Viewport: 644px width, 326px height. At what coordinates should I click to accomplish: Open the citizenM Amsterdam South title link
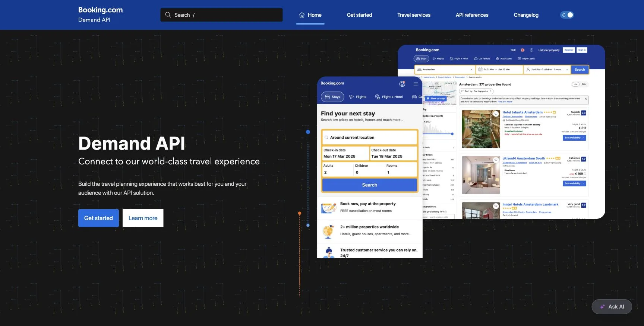[x=524, y=158]
